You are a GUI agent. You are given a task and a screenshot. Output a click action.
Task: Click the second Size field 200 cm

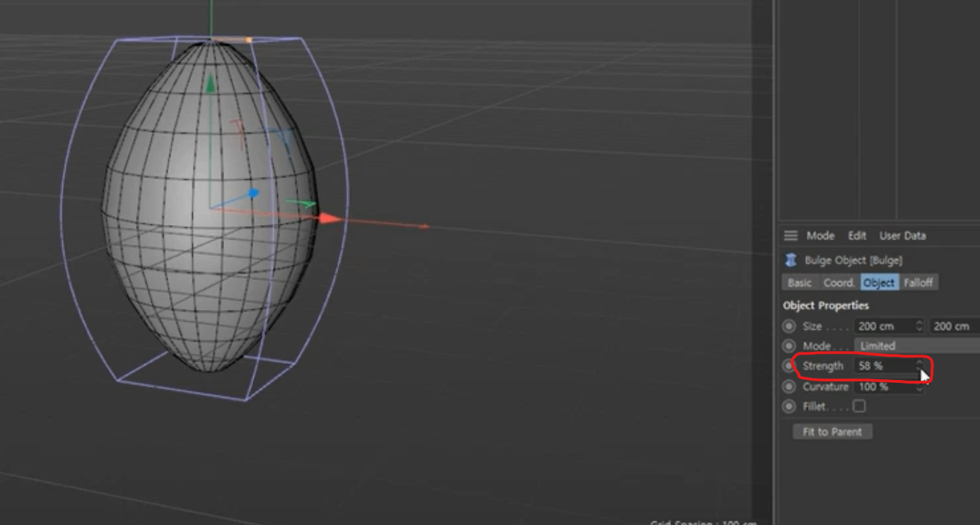click(x=954, y=326)
